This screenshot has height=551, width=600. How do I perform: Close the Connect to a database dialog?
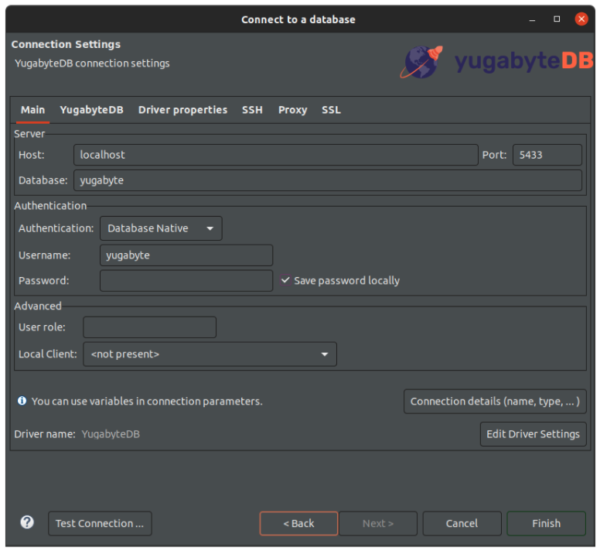[581, 19]
